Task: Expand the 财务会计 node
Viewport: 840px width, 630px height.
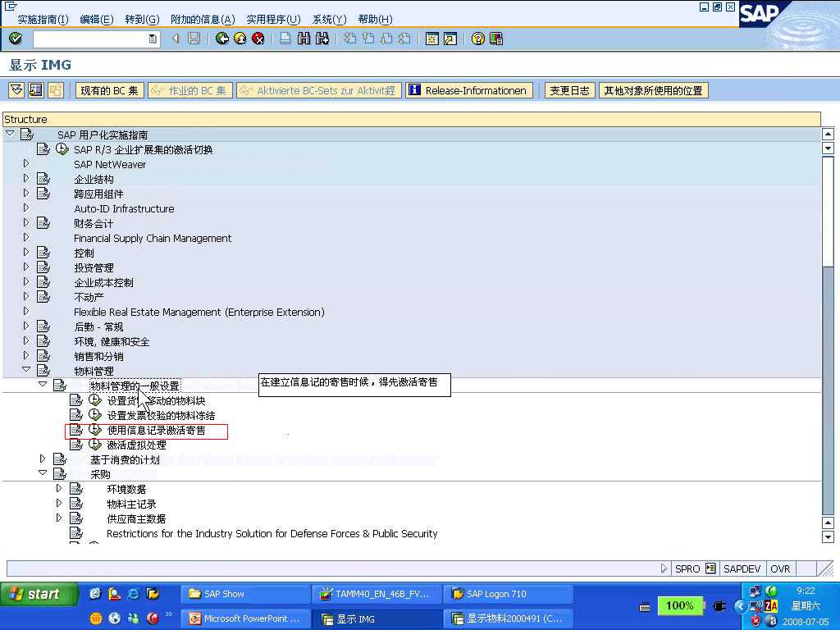Action: (x=25, y=222)
